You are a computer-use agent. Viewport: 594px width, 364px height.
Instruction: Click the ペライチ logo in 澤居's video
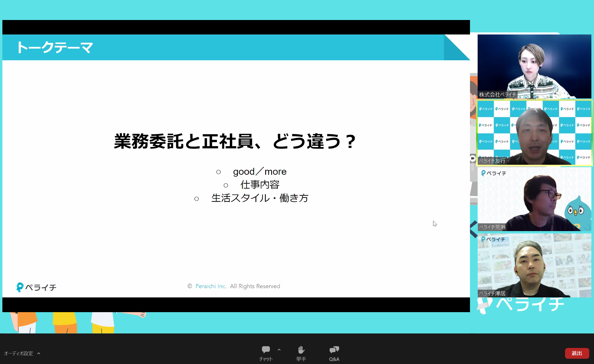[x=493, y=239]
